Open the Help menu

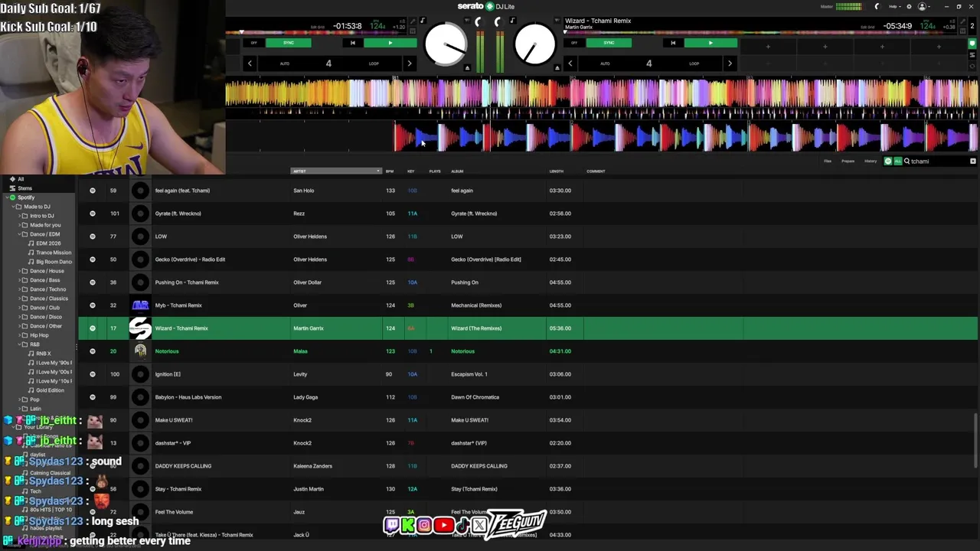[x=894, y=6]
